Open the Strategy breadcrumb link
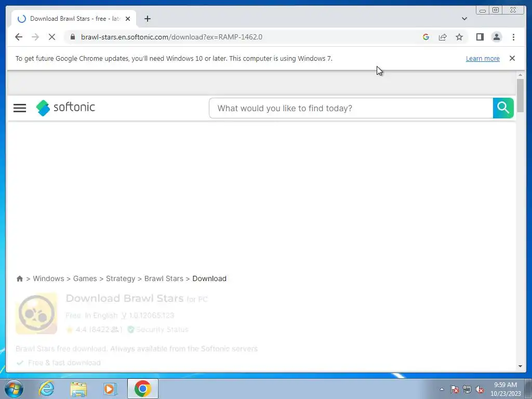This screenshot has width=532, height=399. click(121, 278)
